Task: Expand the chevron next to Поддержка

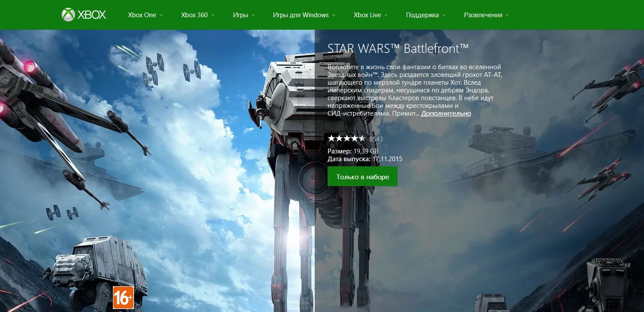Action: coord(444,15)
